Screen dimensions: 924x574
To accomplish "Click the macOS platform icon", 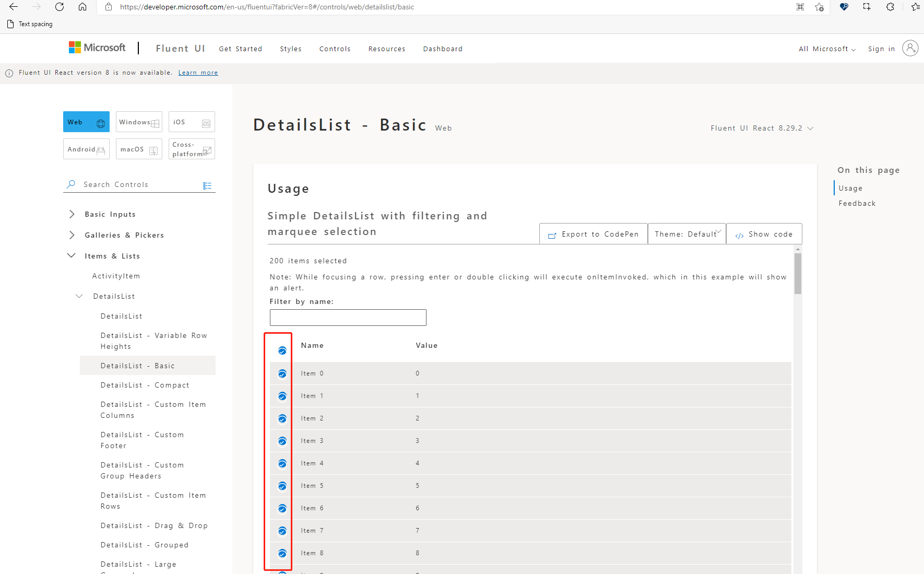I will (x=153, y=149).
